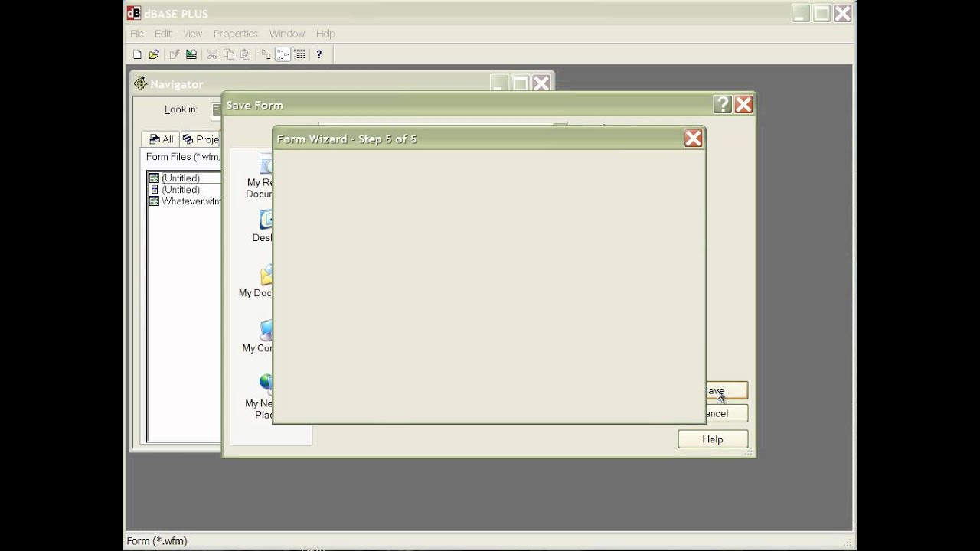The height and width of the screenshot is (551, 980).
Task: Switch to large icons view in toolbar
Action: point(266,54)
